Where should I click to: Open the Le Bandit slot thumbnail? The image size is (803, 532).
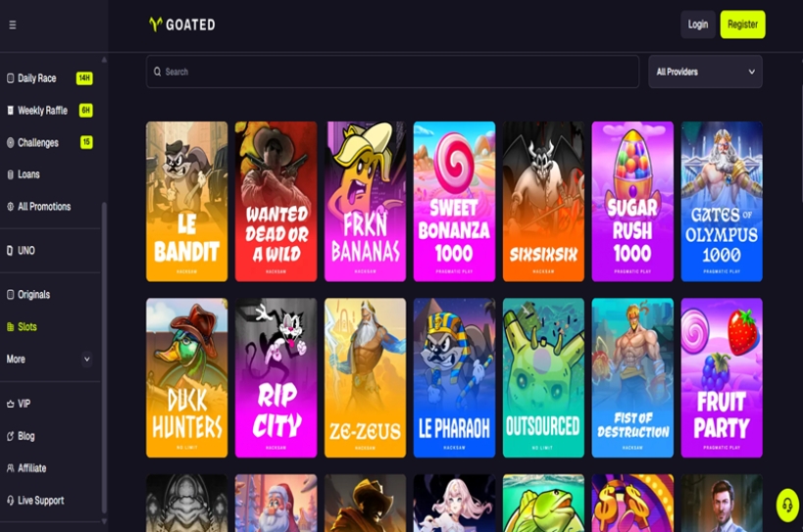coord(187,201)
